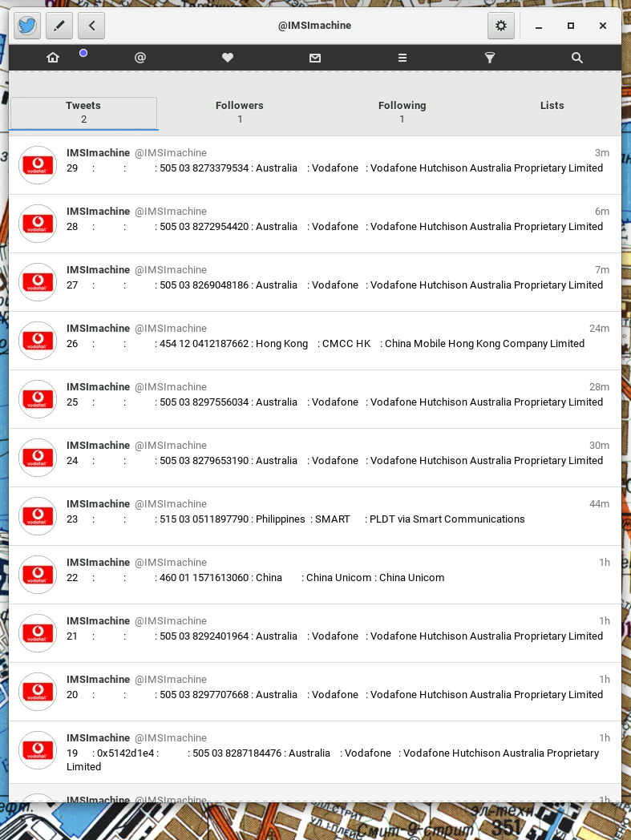Open lists via the three-line icon
The width and height of the screenshot is (631, 840).
coord(402,58)
